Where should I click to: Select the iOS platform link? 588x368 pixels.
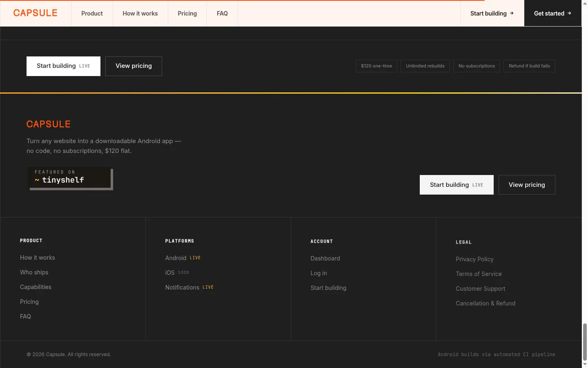tap(177, 273)
